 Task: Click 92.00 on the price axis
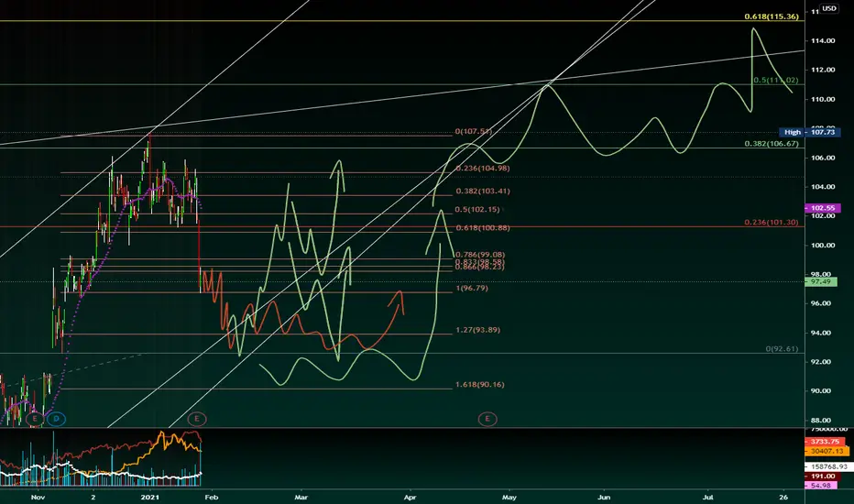pos(823,362)
